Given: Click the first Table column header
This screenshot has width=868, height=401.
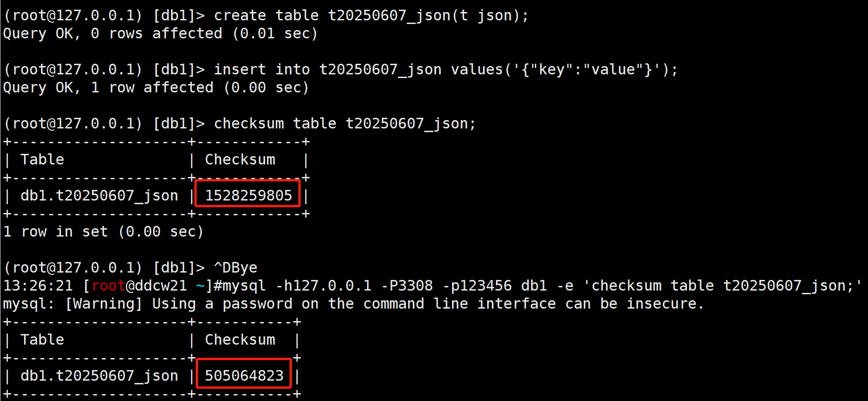Looking at the screenshot, I should point(42,159).
